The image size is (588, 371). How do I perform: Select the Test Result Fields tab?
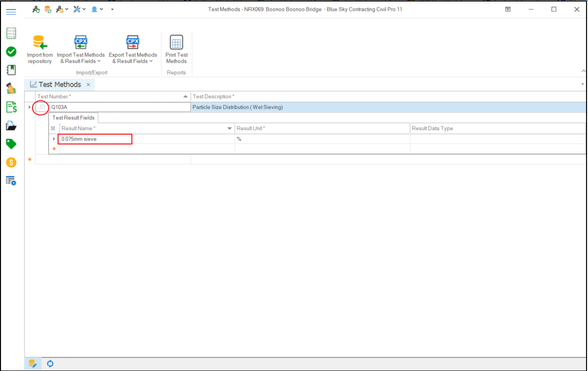tap(73, 118)
